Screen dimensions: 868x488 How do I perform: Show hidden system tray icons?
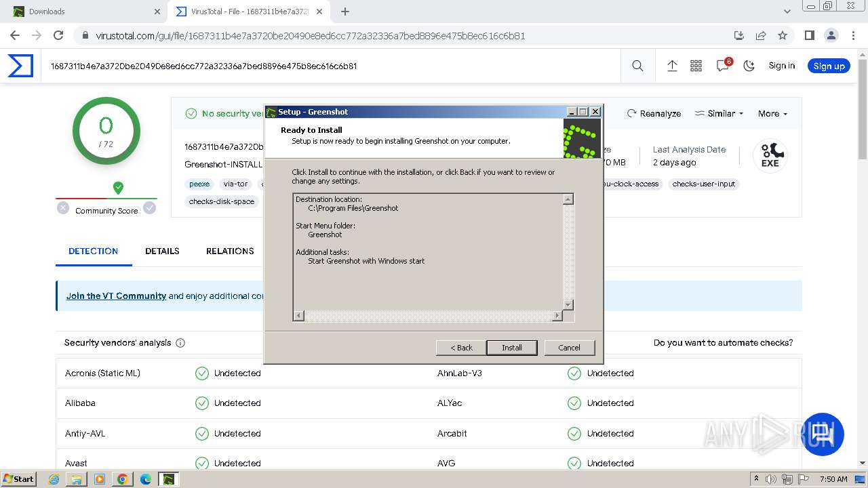point(756,479)
